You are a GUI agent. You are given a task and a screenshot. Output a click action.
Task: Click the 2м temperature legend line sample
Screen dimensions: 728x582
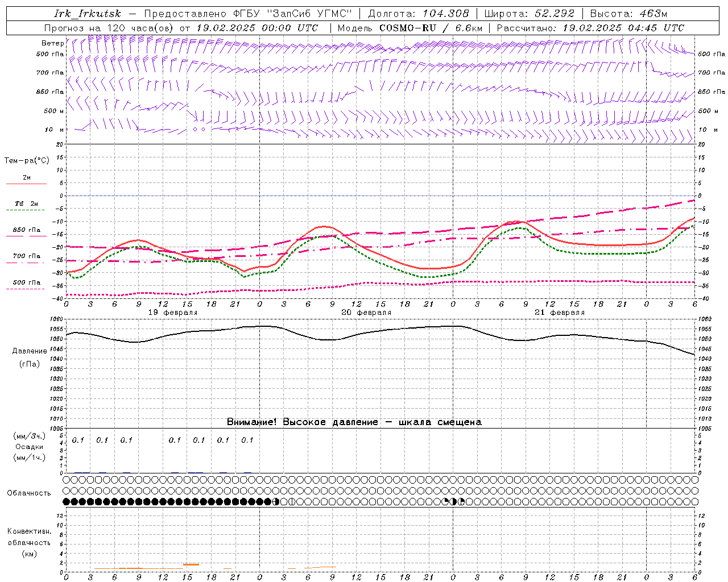[26, 184]
